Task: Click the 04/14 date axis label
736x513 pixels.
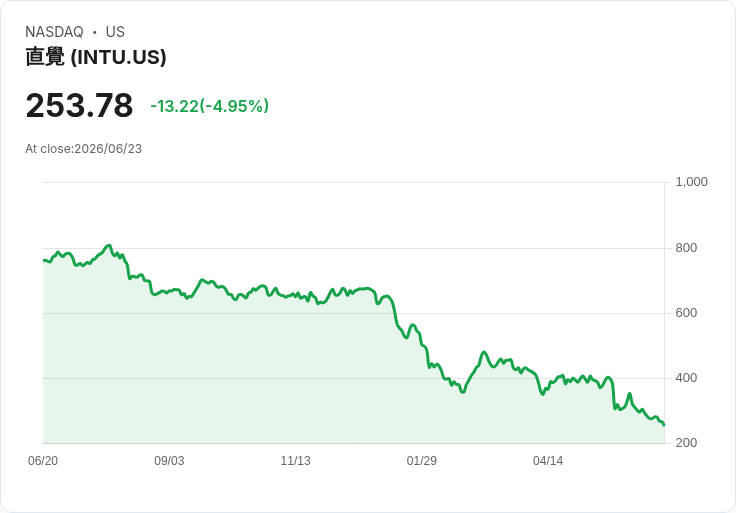Action: pos(548,461)
